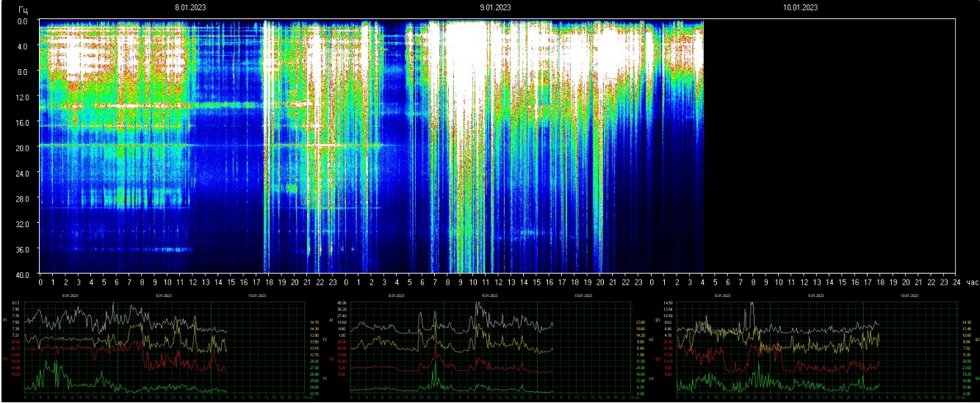Click the blank 10.01.2023 spectrogram area
The height and width of the screenshot is (403, 980).
[830, 147]
